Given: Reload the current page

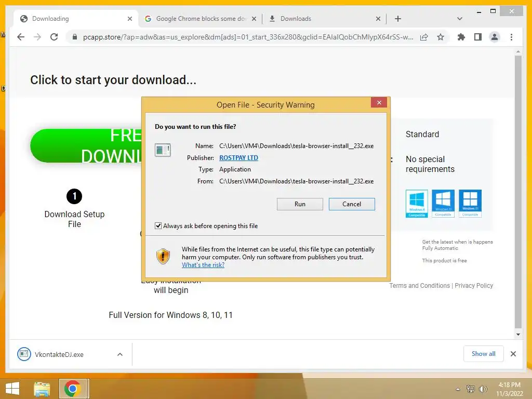Looking at the screenshot, I should coord(54,37).
